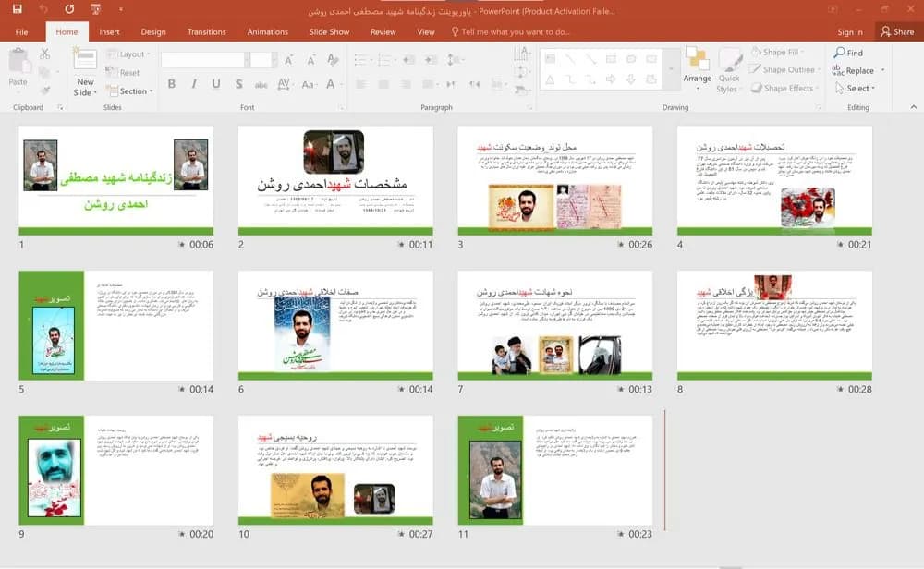
Task: Toggle Center paragraph alignment
Action: coord(383,84)
